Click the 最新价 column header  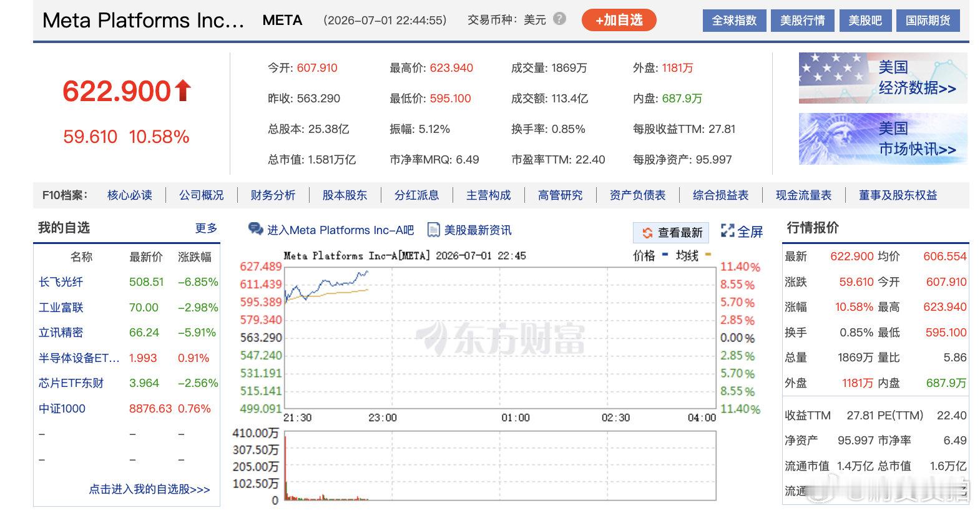tap(145, 257)
